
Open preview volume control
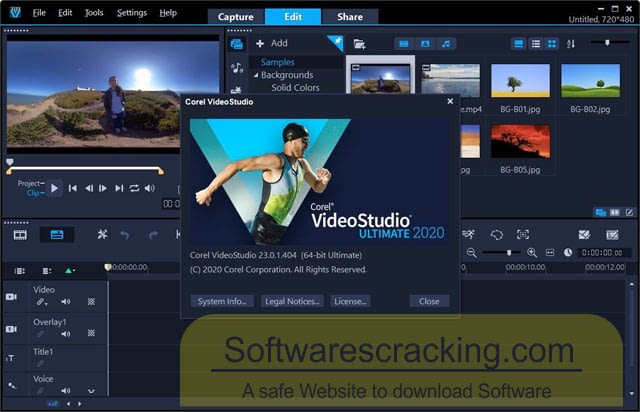click(150, 188)
